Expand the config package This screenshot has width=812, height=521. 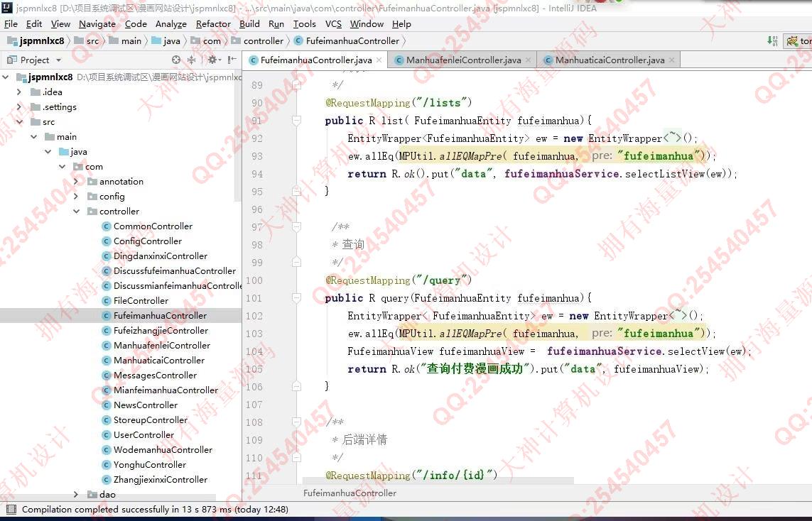click(76, 197)
